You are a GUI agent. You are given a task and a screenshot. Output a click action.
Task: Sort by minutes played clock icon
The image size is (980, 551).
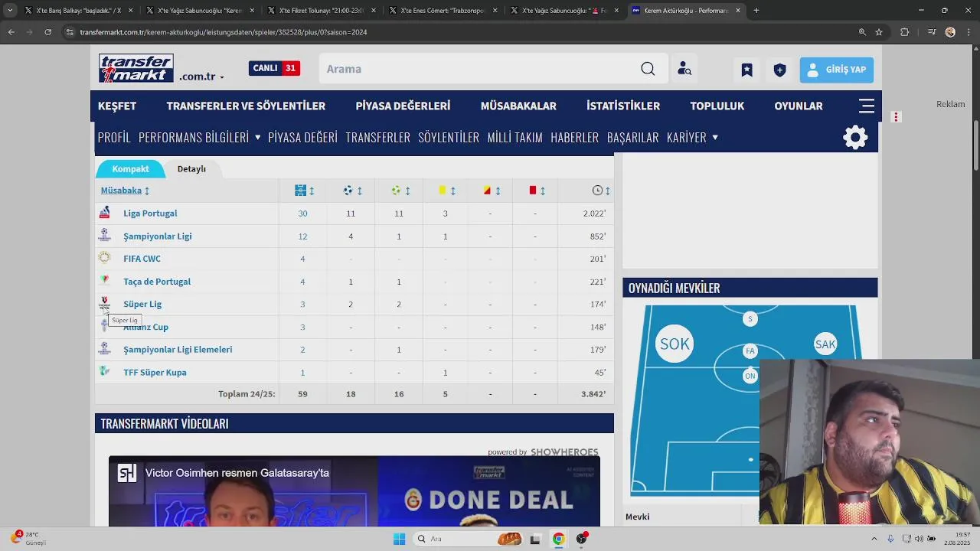pyautogui.click(x=597, y=190)
